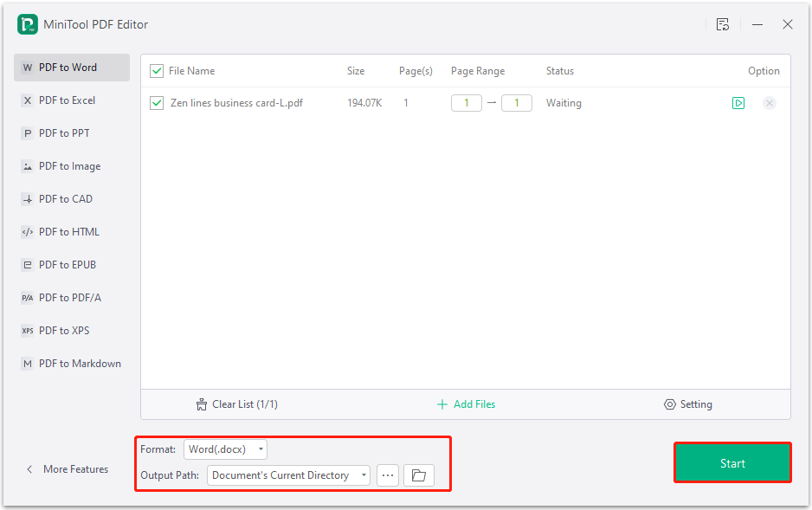Click the Size column header

pyautogui.click(x=356, y=71)
